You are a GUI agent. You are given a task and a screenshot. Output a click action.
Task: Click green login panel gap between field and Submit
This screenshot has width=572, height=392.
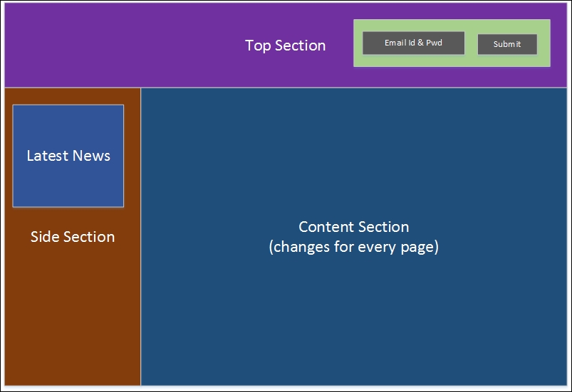click(x=471, y=43)
